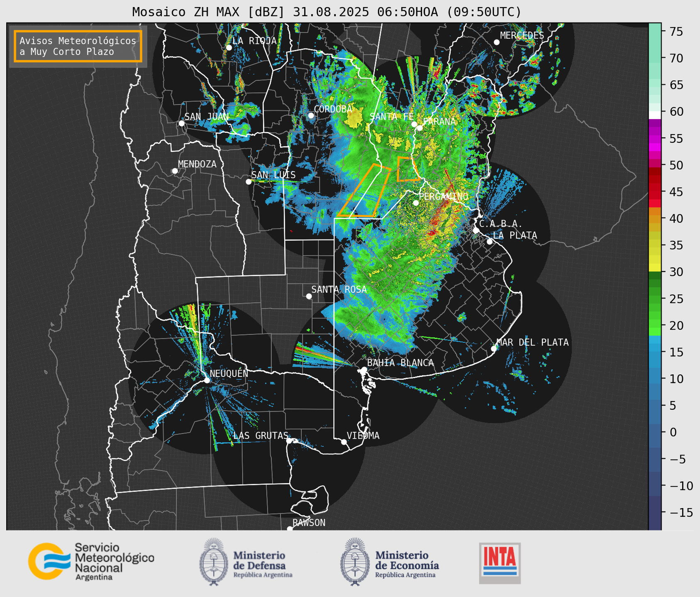Click the INTA logo
This screenshot has width=700, height=597.
click(500, 563)
